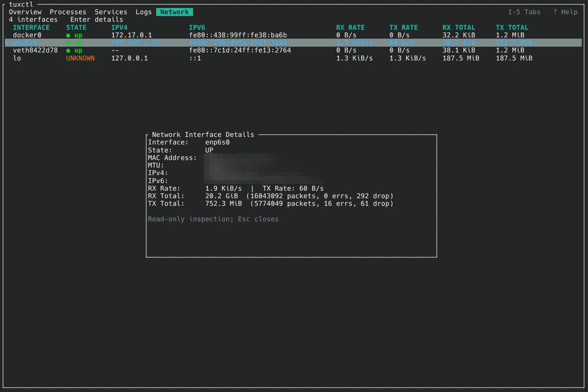This screenshot has width=588, height=392.
Task: Click IPv6 address fe80::7c1d:24ff:fe13:2764
Action: [x=240, y=50]
